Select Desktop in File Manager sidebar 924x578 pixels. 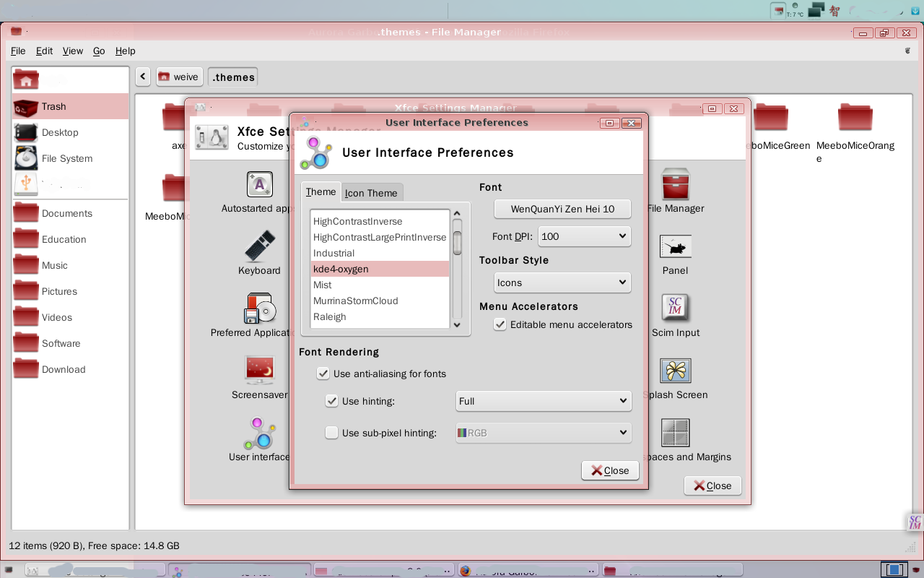tap(70, 132)
